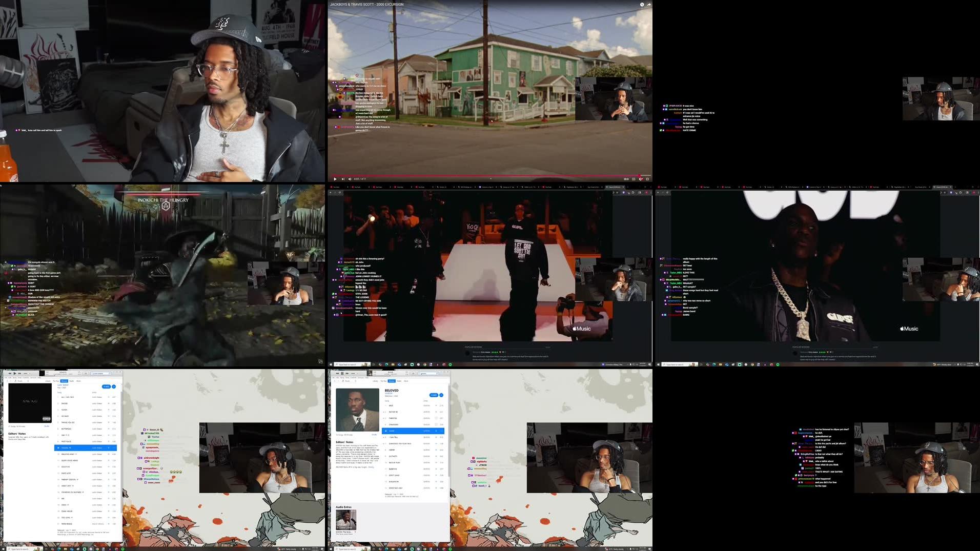Enter fullscreen on the YouTube player
The width and height of the screenshot is (980, 551).
pos(647,179)
